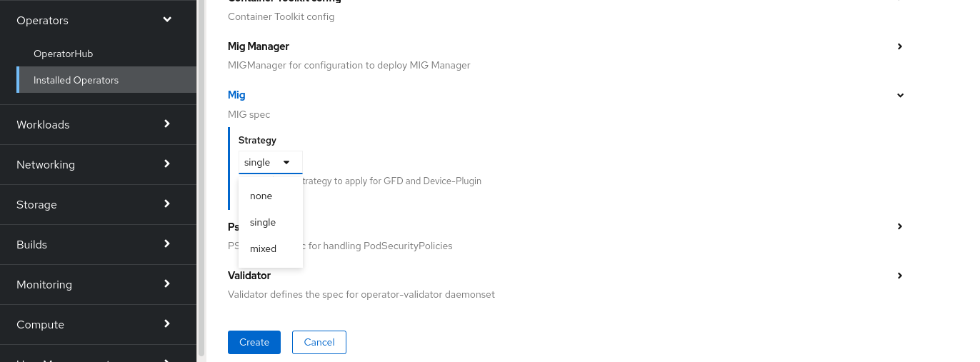Expand Builds using its chevron arrow
Screen dimensions: 980x362
tap(167, 243)
